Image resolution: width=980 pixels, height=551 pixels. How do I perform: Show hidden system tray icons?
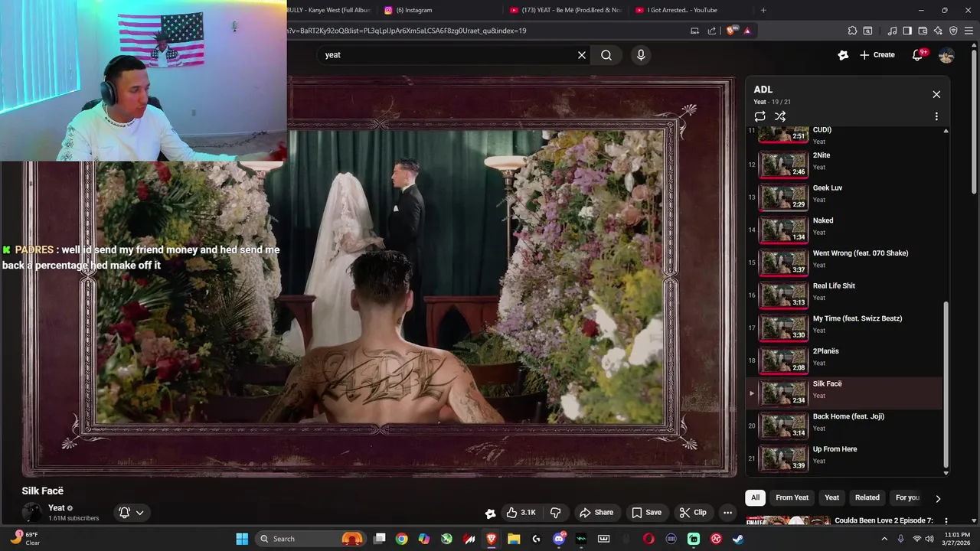884,539
